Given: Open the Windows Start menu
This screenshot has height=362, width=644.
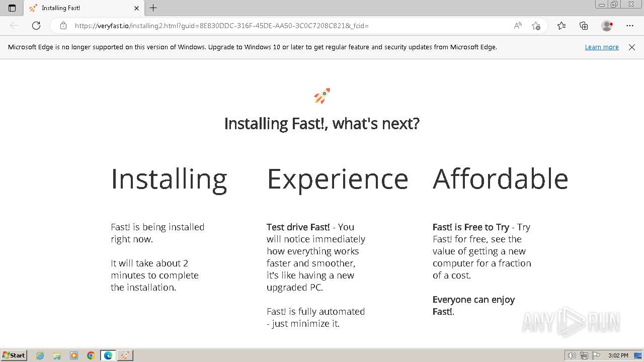Looking at the screenshot, I should (x=14, y=355).
